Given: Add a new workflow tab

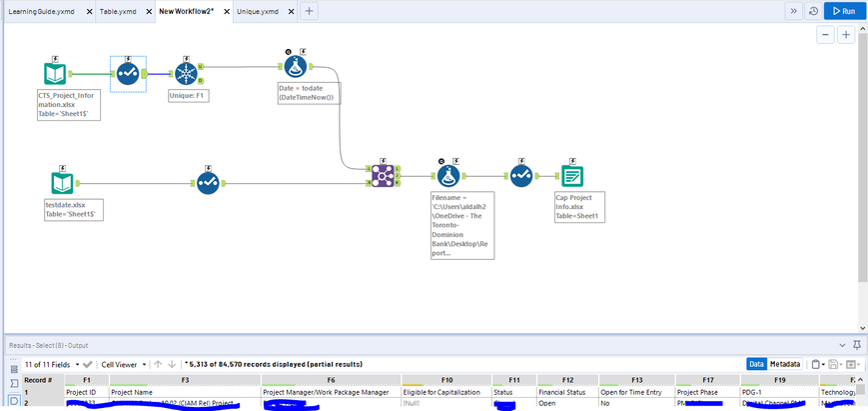Looking at the screenshot, I should tap(309, 11).
